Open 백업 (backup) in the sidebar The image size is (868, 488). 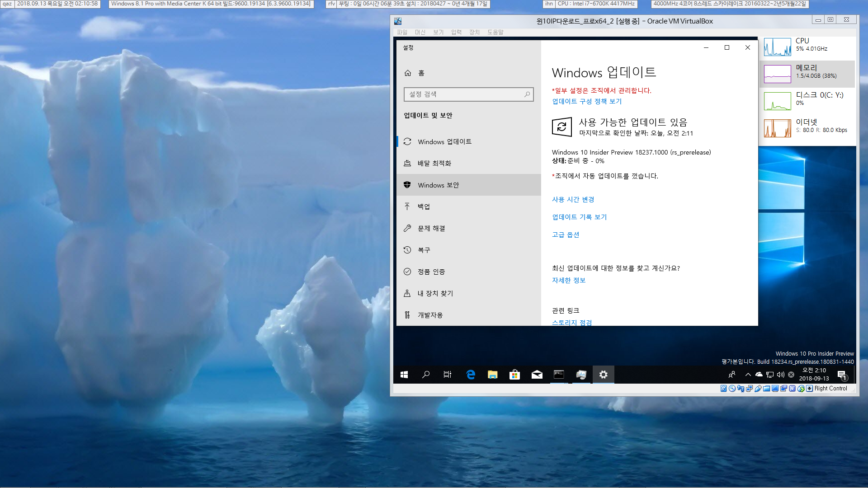(469, 206)
